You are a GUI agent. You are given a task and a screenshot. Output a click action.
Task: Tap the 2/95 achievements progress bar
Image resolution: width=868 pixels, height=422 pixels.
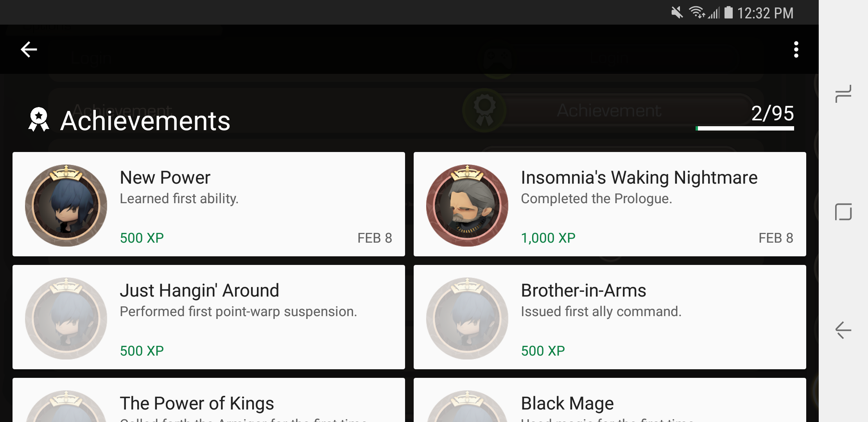click(745, 128)
